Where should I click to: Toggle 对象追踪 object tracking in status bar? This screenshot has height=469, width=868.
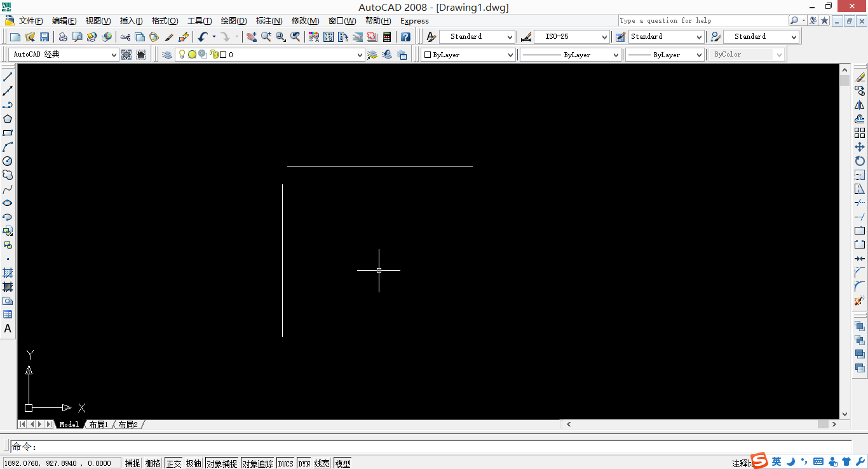point(257,463)
